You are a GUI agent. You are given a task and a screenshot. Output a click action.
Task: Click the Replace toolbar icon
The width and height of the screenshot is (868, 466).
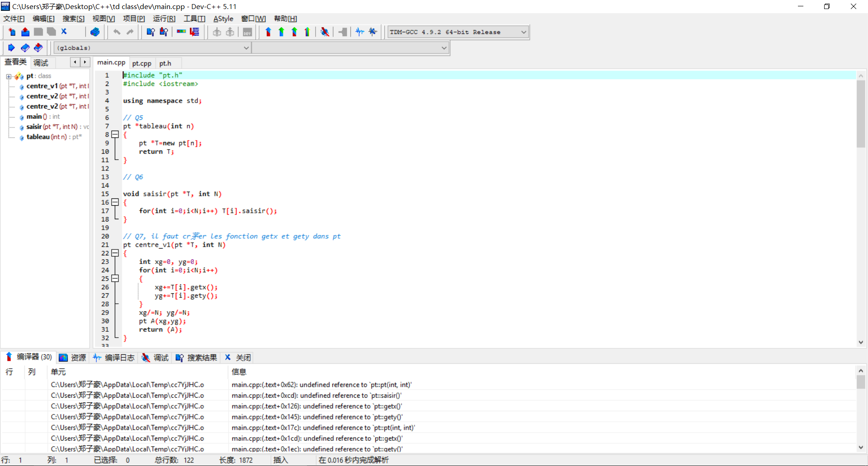pyautogui.click(x=164, y=32)
